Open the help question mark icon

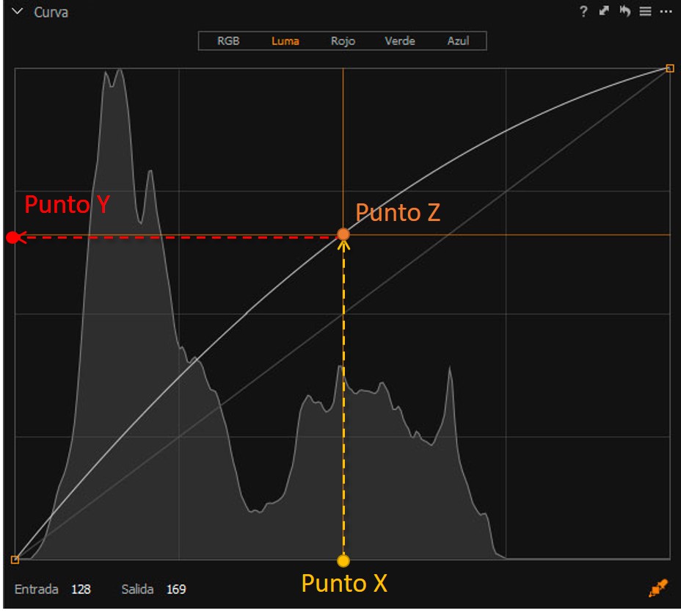tap(583, 12)
